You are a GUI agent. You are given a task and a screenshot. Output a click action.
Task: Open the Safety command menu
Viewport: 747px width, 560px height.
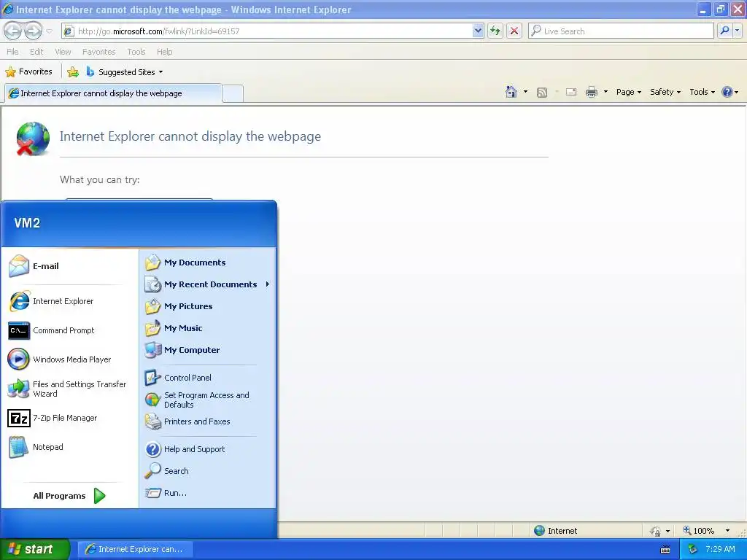point(665,92)
